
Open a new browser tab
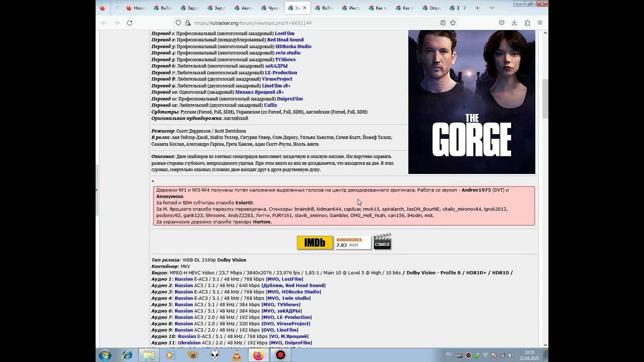tap(477, 8)
